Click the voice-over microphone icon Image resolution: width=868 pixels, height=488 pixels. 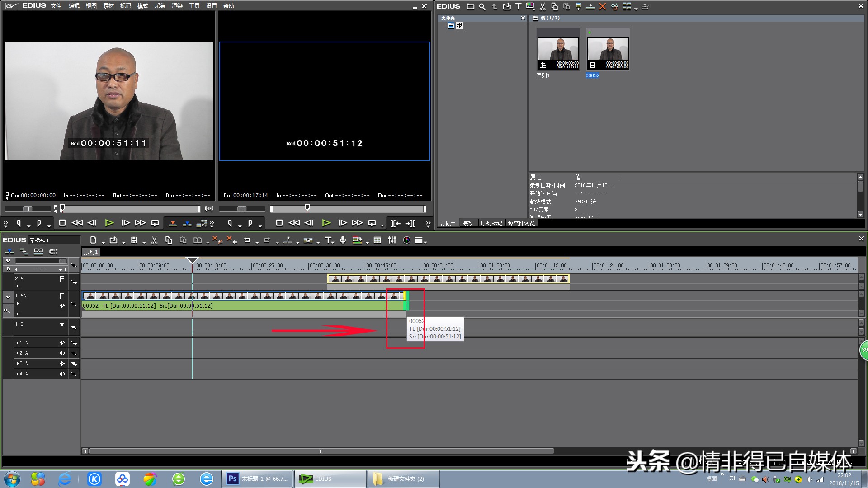point(343,240)
